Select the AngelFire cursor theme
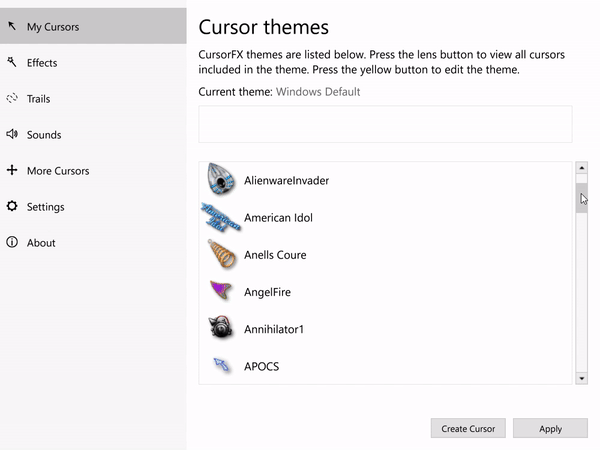 coord(385,292)
